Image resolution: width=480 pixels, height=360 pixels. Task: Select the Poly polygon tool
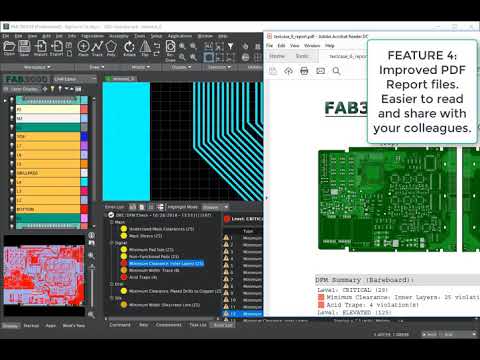(111, 47)
